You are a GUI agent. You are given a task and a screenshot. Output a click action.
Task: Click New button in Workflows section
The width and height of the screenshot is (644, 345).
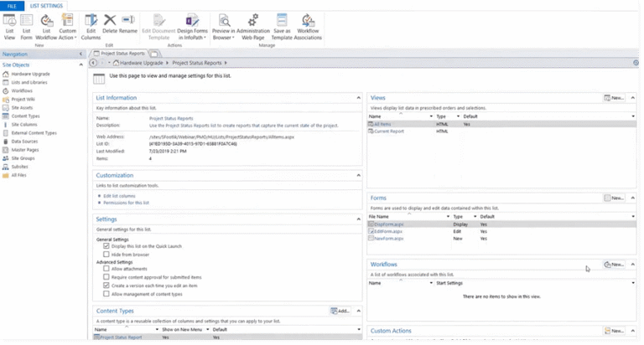point(614,264)
